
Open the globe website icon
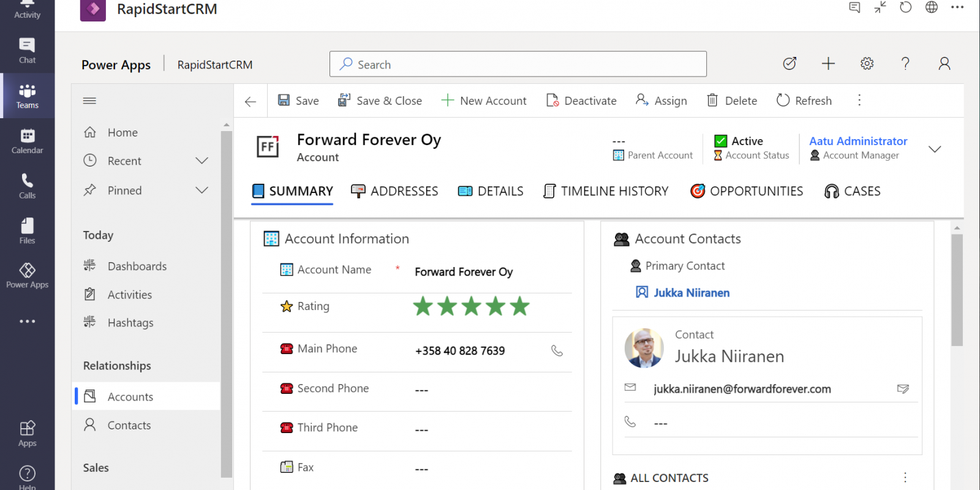(x=932, y=7)
